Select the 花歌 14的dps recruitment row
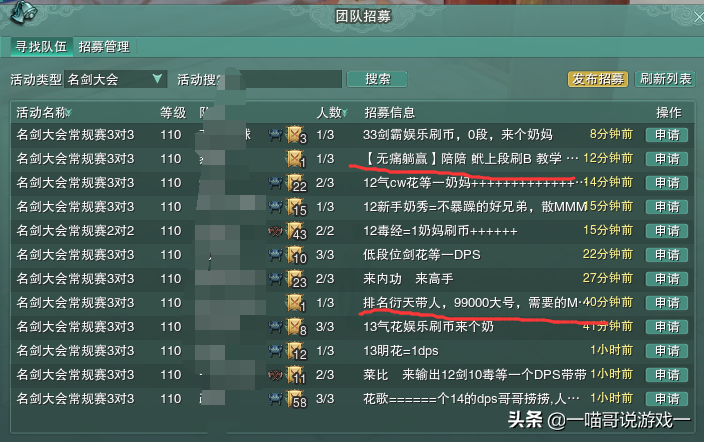Viewport: 704px width, 442px height. point(352,399)
